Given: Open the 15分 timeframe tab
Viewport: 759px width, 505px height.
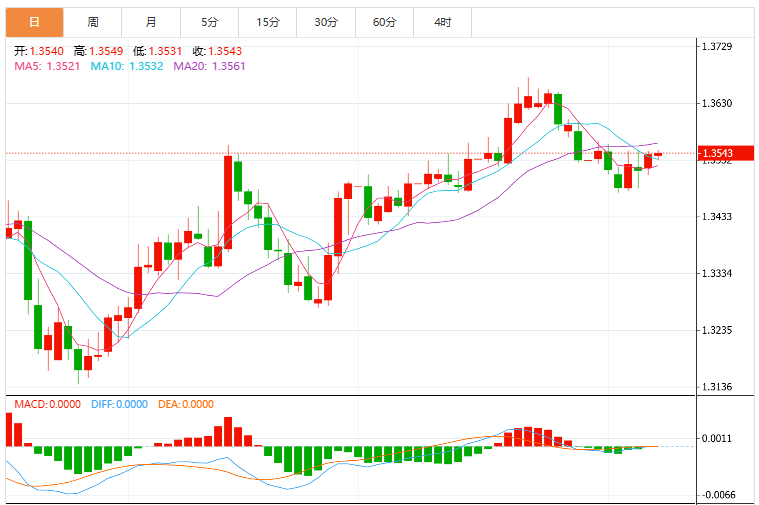Looking at the screenshot, I should click(x=268, y=22).
